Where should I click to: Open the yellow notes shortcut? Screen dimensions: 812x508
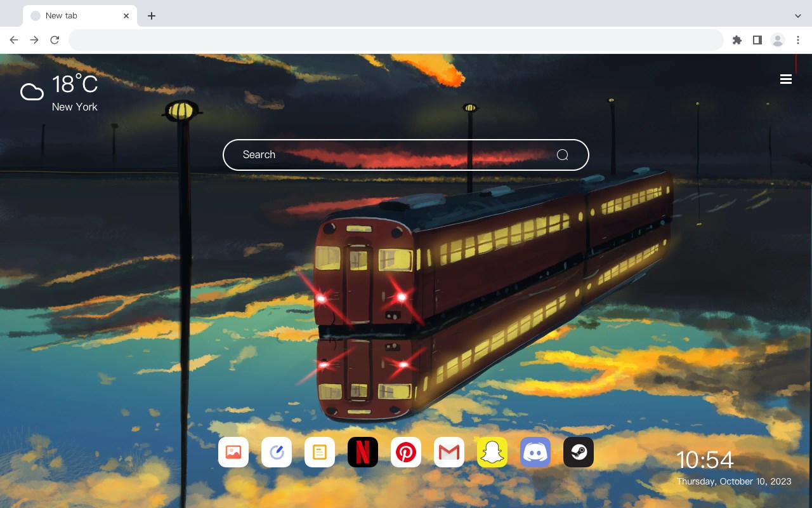coord(320,452)
